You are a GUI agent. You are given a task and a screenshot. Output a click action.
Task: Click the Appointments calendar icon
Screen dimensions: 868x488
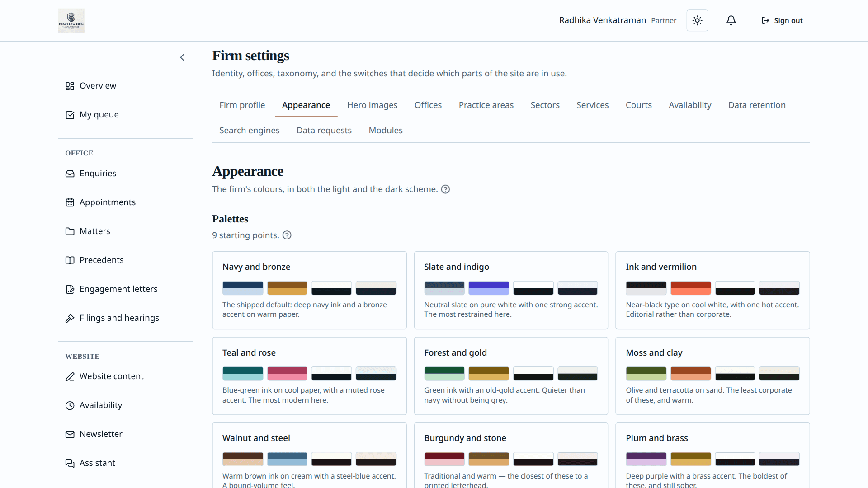(x=70, y=202)
